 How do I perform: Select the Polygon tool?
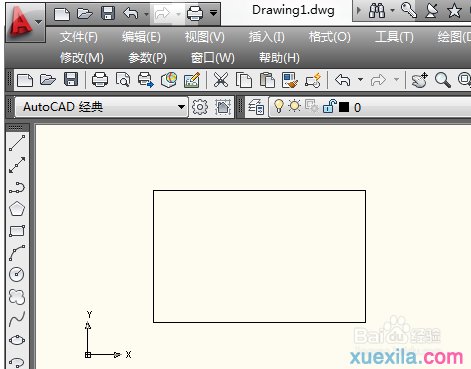pos(17,209)
